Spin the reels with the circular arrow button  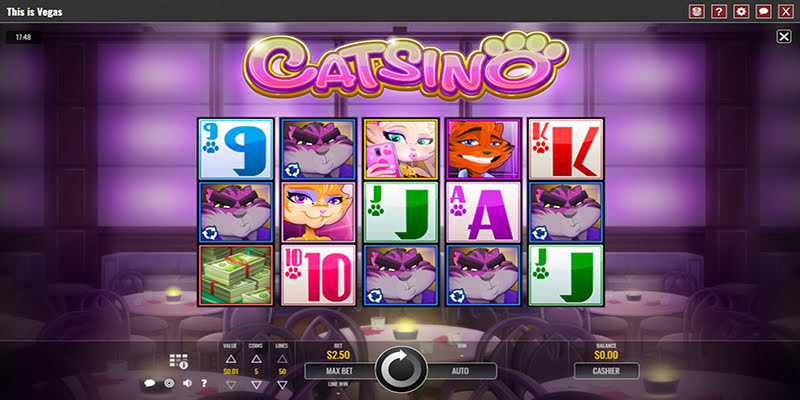(401, 370)
